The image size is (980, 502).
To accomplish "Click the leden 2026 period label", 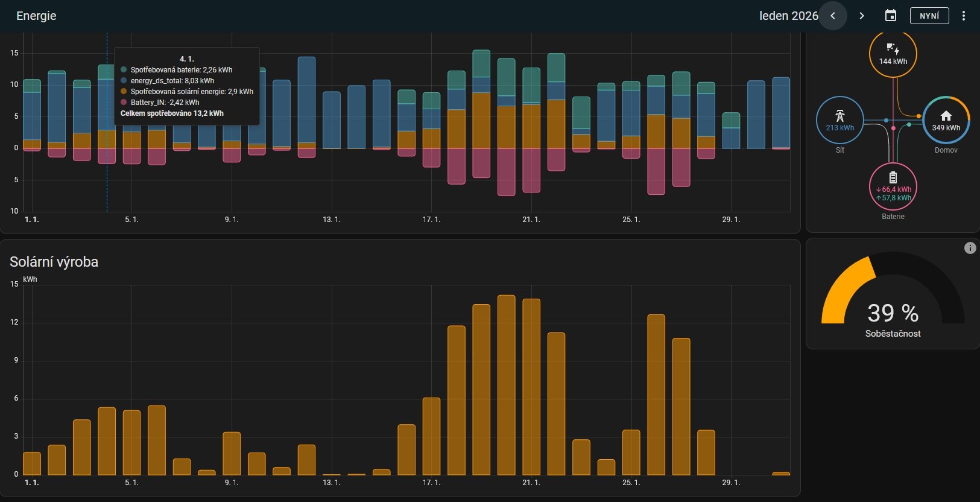I will pyautogui.click(x=788, y=16).
